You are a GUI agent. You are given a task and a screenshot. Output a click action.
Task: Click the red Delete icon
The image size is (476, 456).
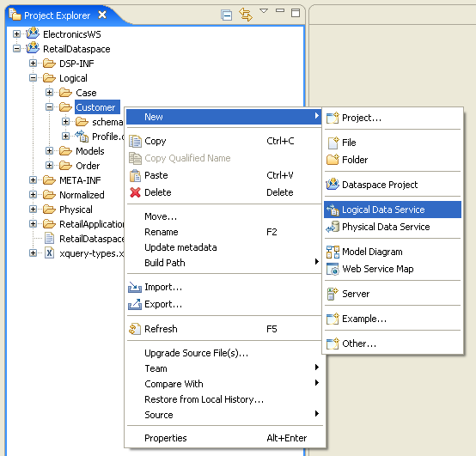[135, 192]
